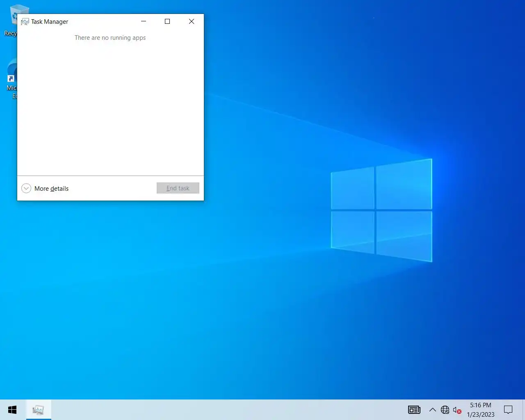Viewport: 525px width, 420px height.
Task: Open the network globe tray icon
Action: pos(445,410)
